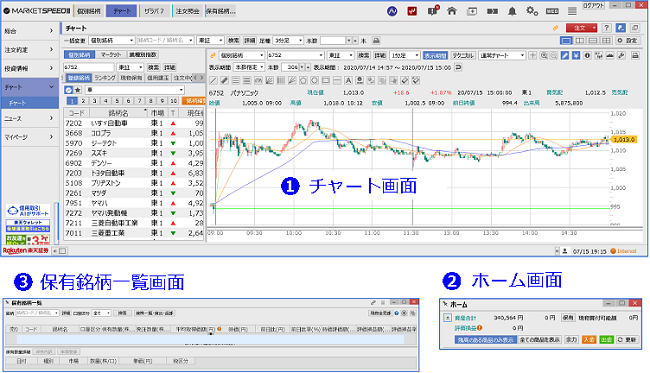Toggle the blue circular icon beside star
The height and width of the screenshot is (373, 650).
(x=68, y=90)
